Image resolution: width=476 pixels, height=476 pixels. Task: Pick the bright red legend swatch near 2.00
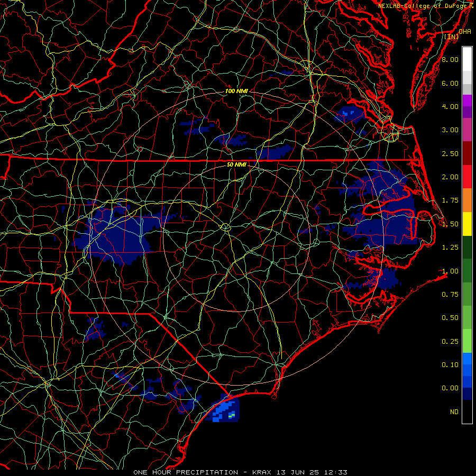467,177
